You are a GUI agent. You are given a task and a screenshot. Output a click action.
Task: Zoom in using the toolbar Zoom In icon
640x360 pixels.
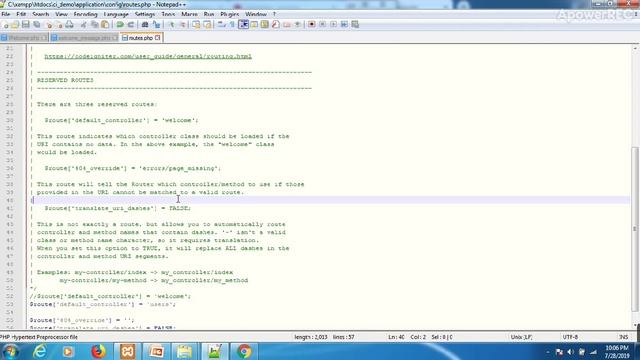coord(171,24)
